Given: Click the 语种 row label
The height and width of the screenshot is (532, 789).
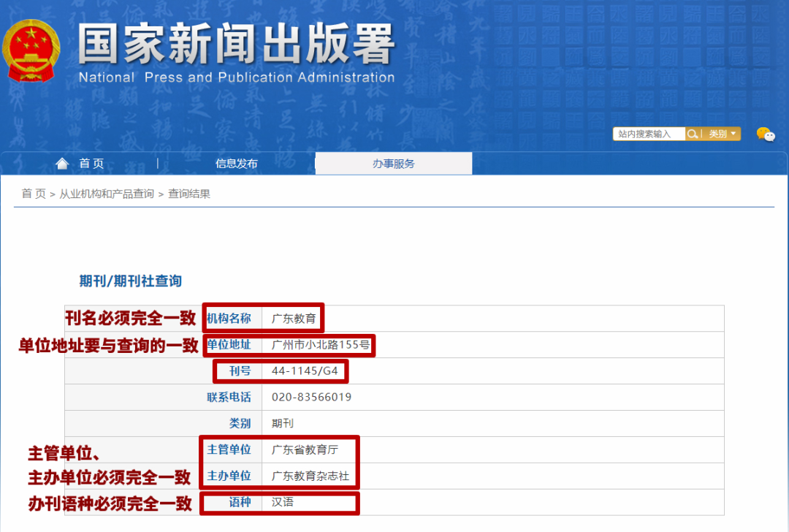Looking at the screenshot, I should [x=240, y=502].
